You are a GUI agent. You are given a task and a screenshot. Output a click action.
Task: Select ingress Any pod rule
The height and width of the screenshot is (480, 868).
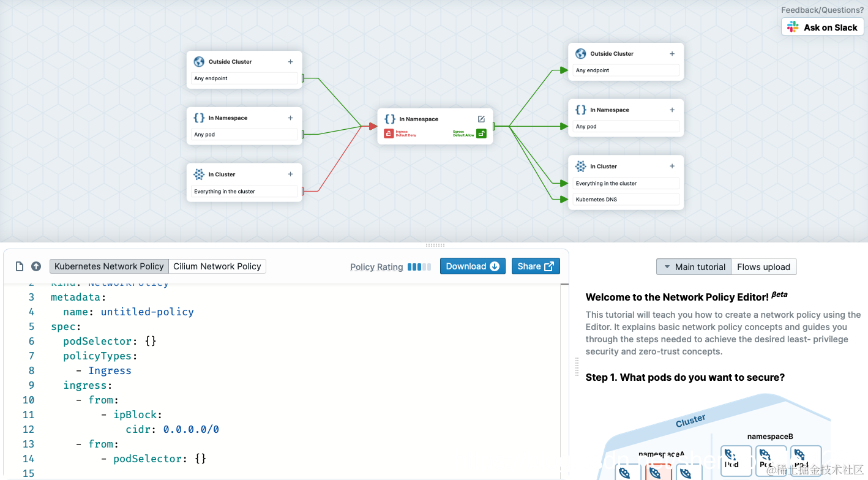coord(244,135)
